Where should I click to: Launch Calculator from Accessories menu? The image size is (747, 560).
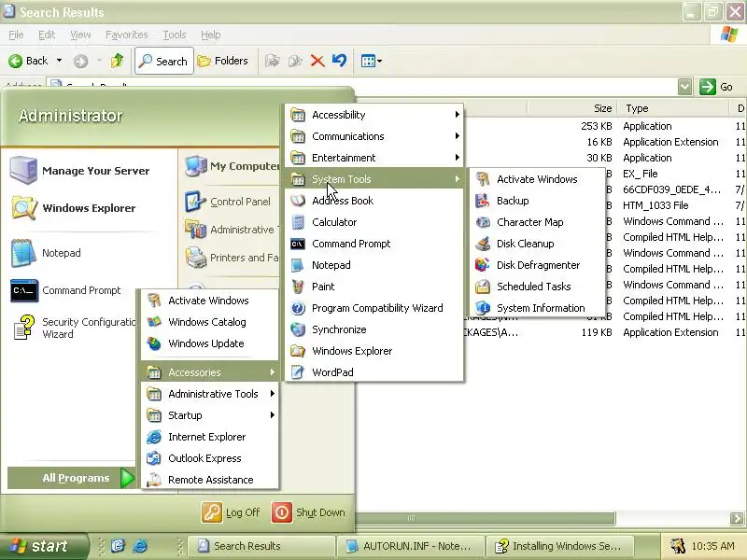pos(374,222)
